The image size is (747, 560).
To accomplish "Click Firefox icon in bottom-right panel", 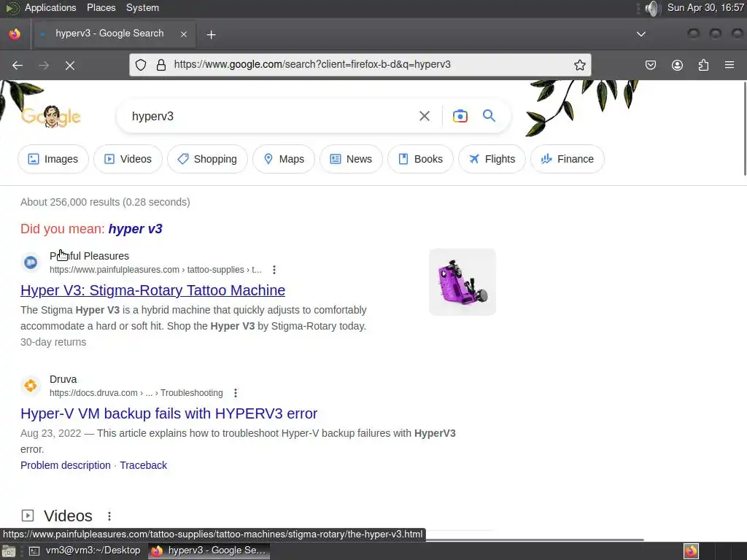I will tap(692, 551).
